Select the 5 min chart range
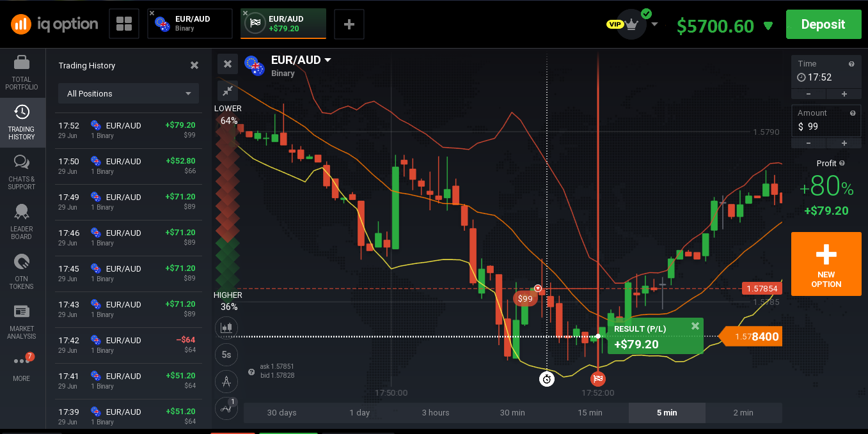Screen dimensions: 868x434 667,412
